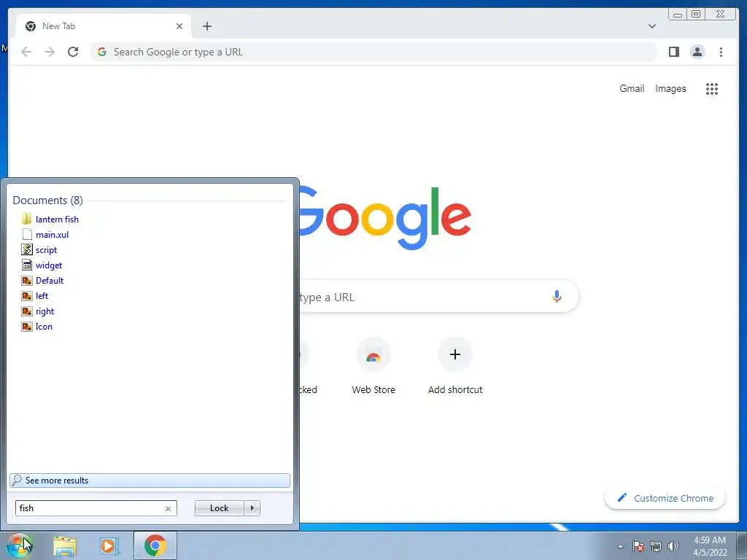Open the tab search dropdown in Chrome

coord(652,26)
